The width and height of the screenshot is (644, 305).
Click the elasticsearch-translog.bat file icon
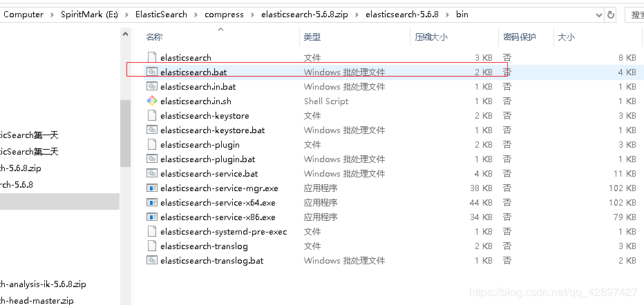point(152,260)
